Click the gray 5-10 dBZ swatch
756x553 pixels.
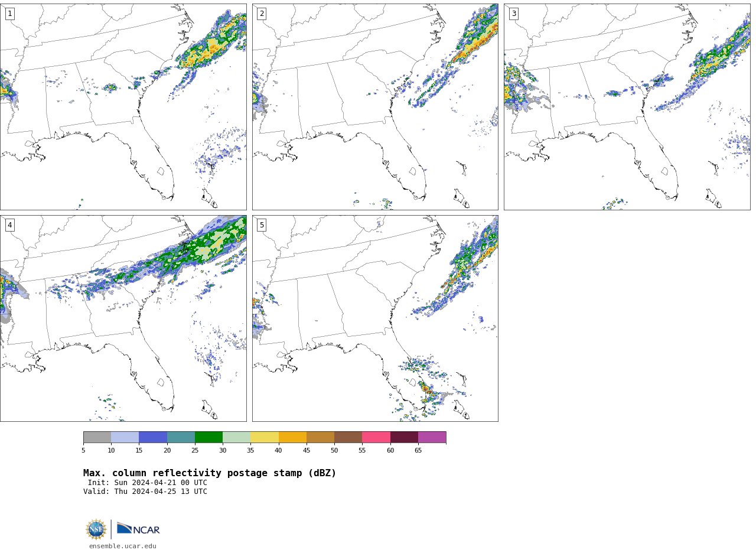(x=97, y=437)
